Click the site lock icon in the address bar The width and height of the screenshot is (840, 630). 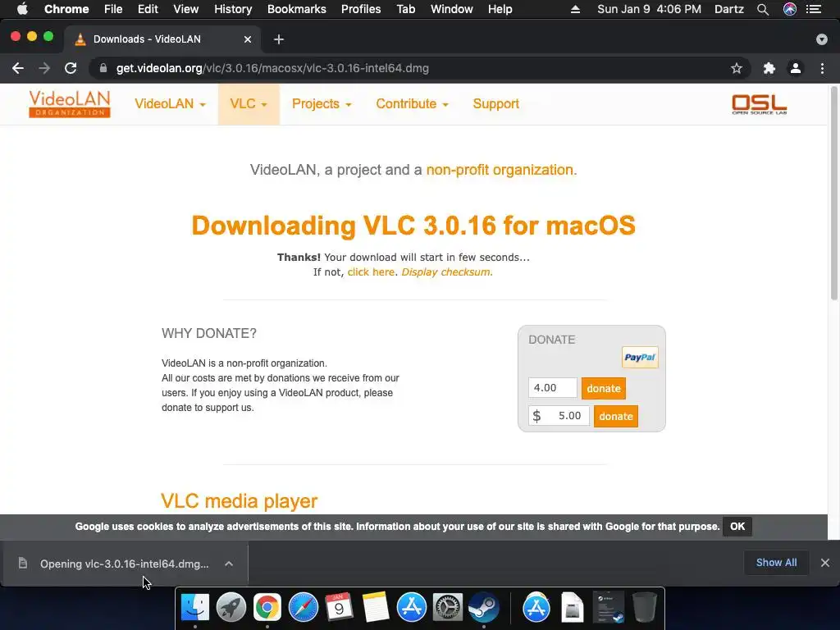click(x=103, y=68)
